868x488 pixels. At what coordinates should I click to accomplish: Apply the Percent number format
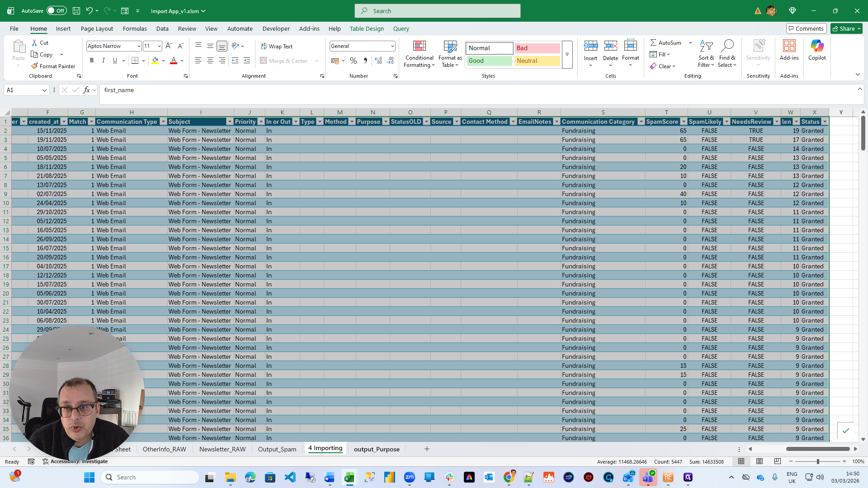pos(354,61)
